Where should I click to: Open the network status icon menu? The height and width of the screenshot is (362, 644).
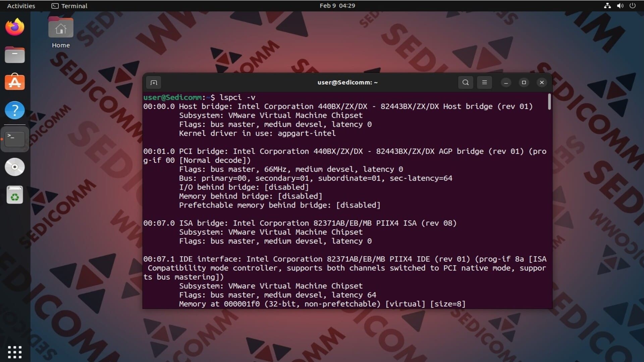click(607, 6)
